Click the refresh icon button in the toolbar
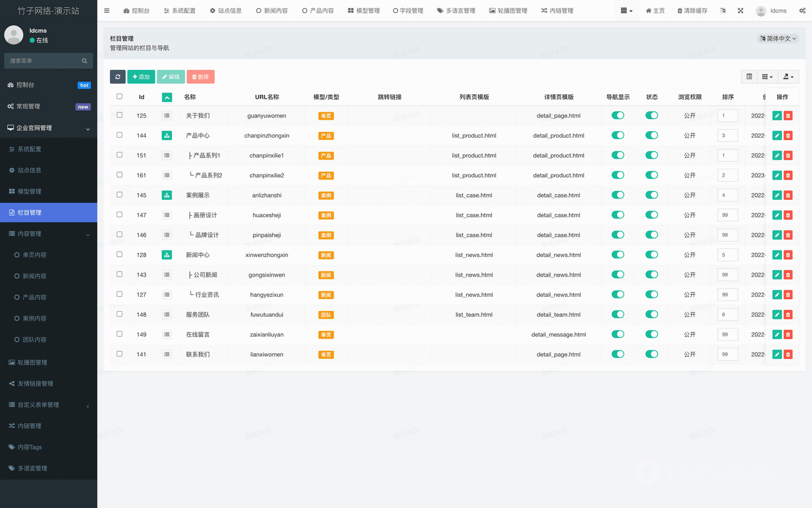 click(118, 77)
